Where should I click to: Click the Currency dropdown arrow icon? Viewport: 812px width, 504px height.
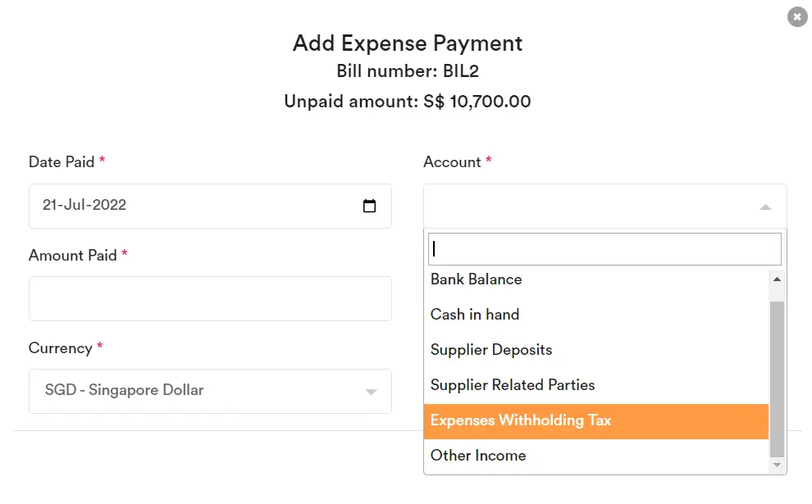tap(371, 391)
